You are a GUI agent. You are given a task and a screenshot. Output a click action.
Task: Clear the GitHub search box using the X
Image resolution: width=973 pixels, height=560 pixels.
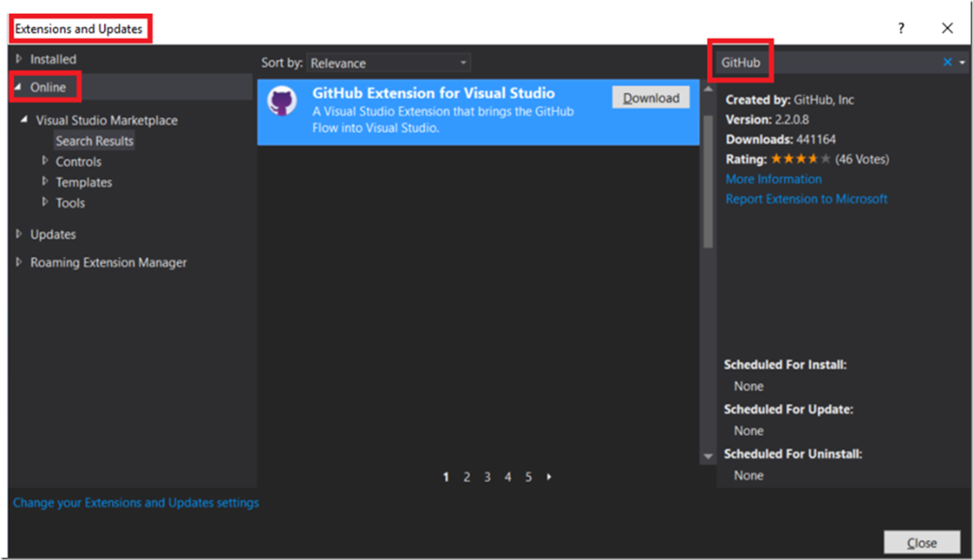click(x=947, y=62)
